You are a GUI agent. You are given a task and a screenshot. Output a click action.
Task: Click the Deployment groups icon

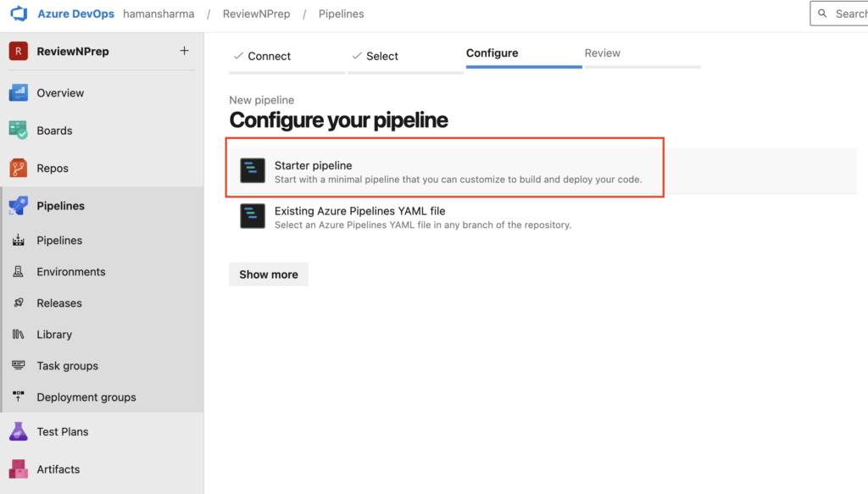tap(19, 397)
